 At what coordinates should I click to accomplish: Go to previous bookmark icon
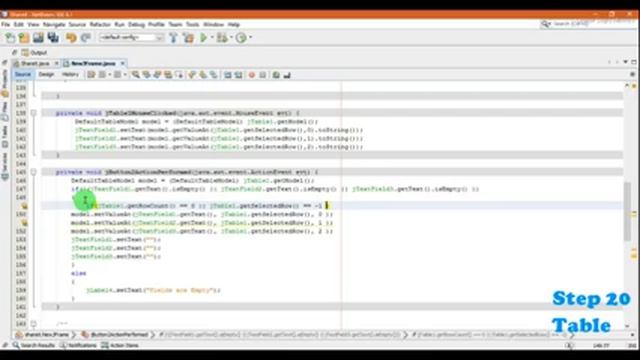tap(192, 75)
